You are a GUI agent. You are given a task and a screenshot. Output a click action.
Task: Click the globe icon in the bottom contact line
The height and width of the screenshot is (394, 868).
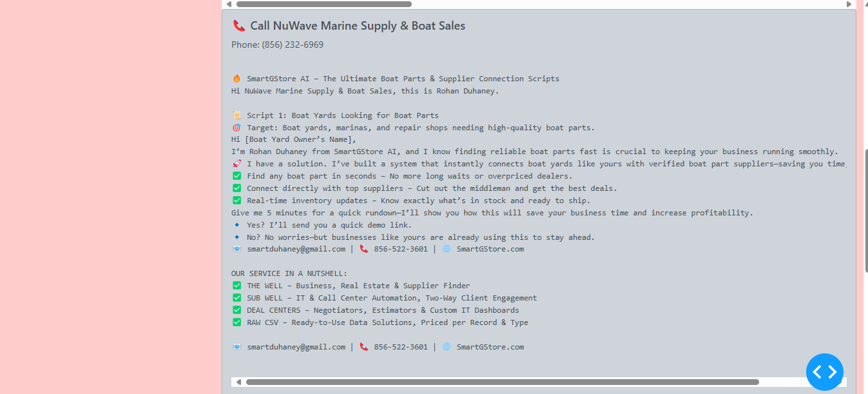click(447, 347)
